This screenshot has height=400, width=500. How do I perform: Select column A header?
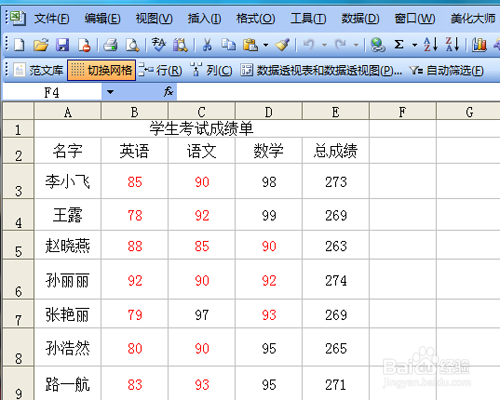point(68,112)
